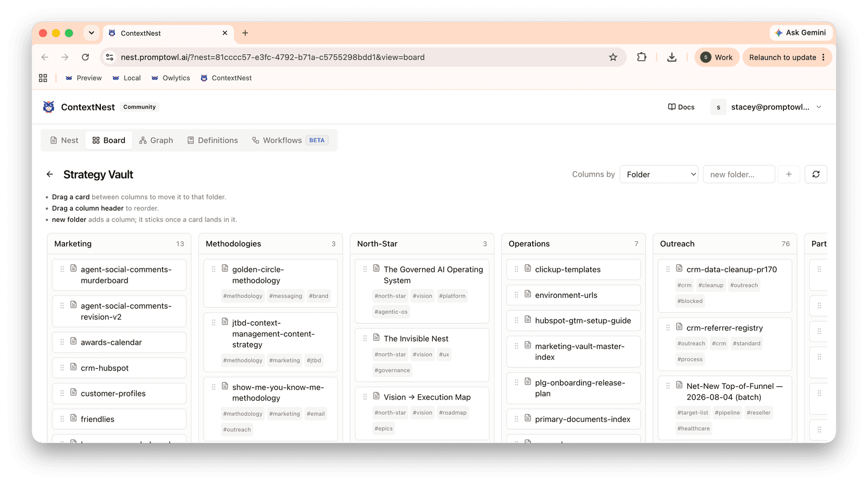The width and height of the screenshot is (868, 485).
Task: Open the browser apps grid icon
Action: point(43,78)
